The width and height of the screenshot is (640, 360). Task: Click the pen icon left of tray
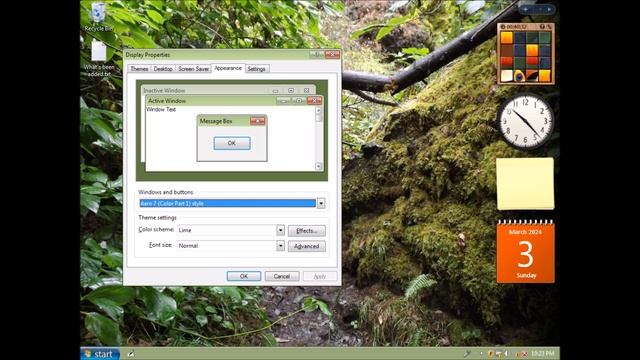(467, 353)
